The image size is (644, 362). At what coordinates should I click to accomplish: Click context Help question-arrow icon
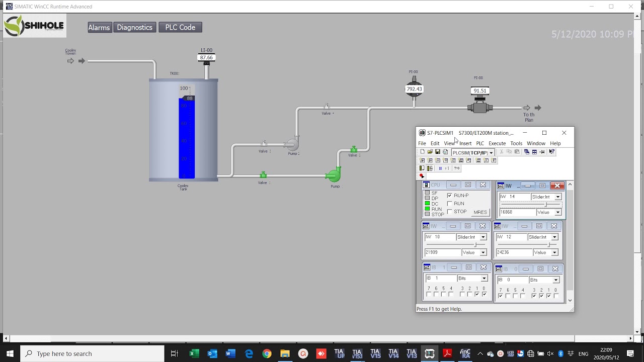tap(552, 151)
